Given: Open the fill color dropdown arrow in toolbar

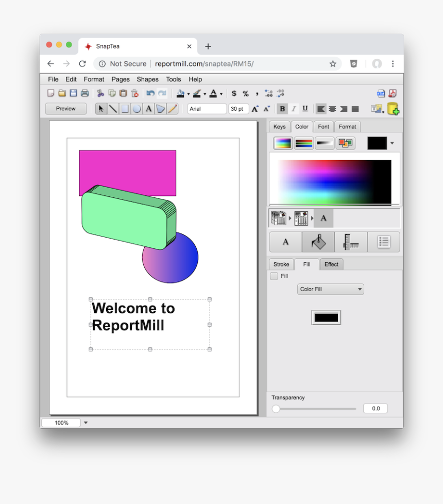Looking at the screenshot, I should (189, 94).
